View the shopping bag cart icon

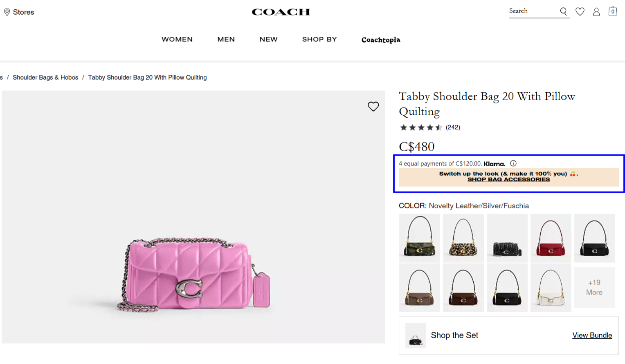pyautogui.click(x=612, y=11)
